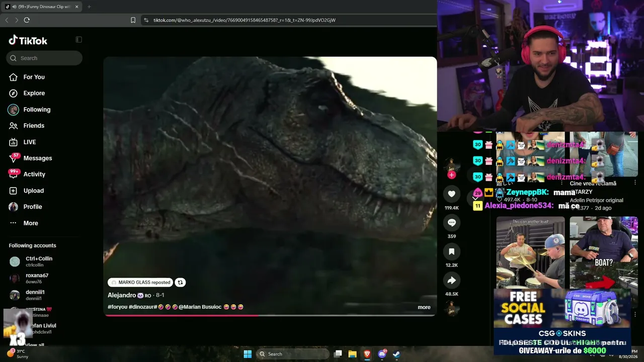Click the TikTok logo

click(28, 40)
